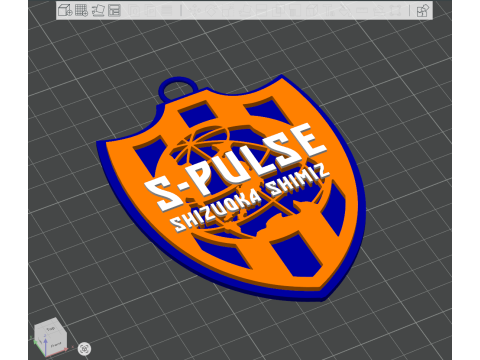Click the dimmed stacked-layers icon in toolbar
This screenshot has height=360, width=480.
pos(167,11)
